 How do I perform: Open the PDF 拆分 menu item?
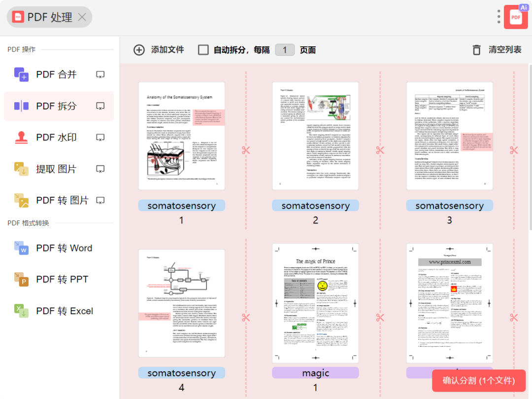pos(59,106)
